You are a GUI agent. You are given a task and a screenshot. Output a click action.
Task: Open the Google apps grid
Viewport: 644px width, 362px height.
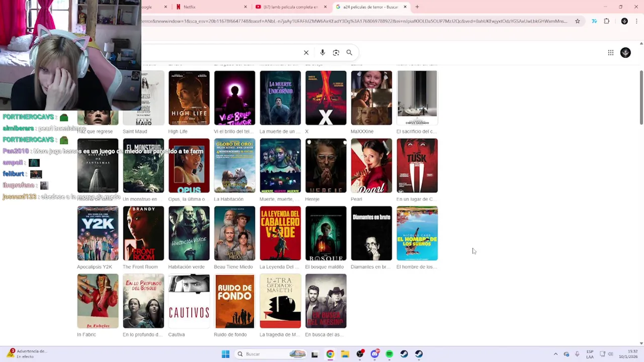click(610, 52)
